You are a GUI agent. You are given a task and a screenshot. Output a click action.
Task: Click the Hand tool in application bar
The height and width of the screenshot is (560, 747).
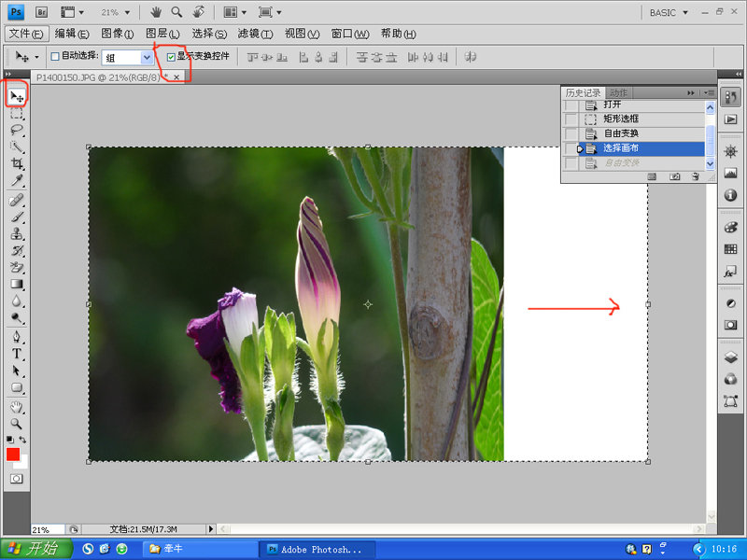point(156,12)
